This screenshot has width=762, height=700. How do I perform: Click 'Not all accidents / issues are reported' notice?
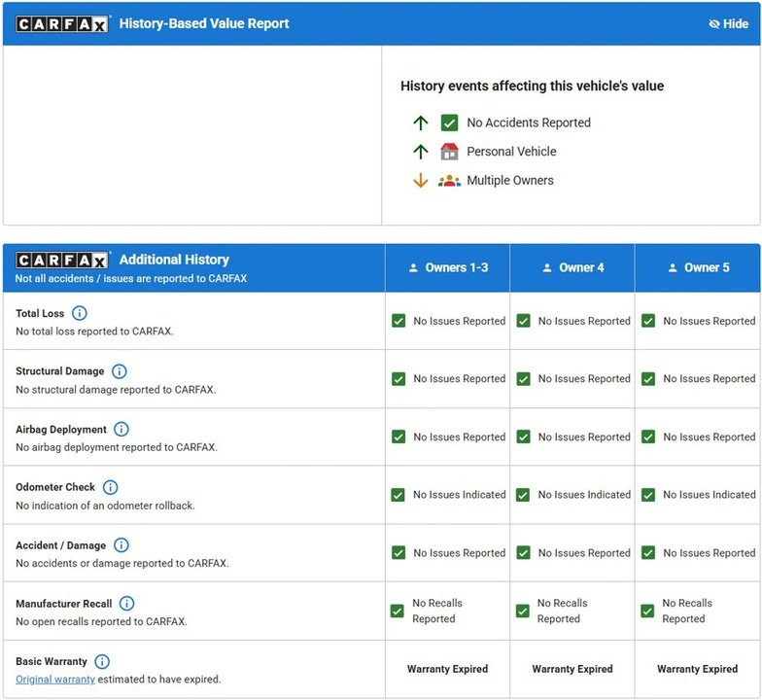pyautogui.click(x=131, y=278)
